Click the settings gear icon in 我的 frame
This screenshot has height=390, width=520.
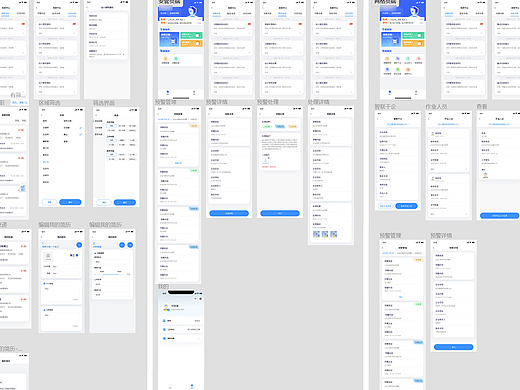(200, 299)
